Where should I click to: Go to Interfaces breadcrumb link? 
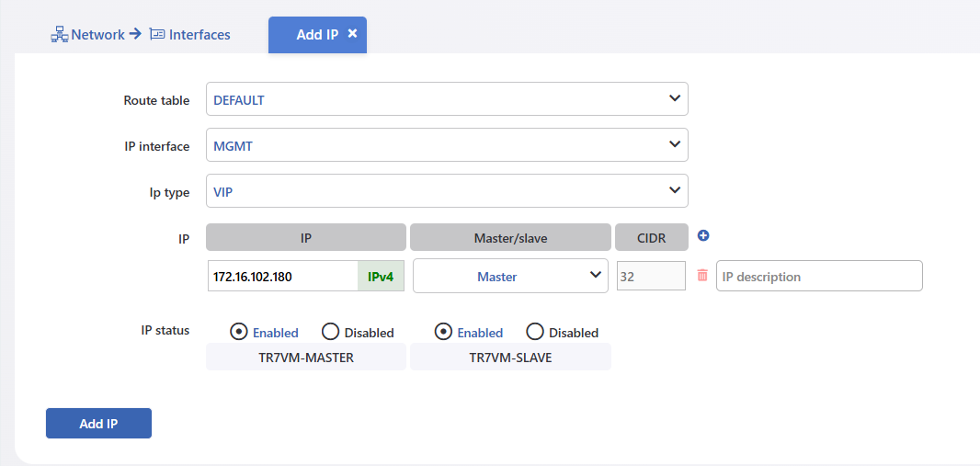[199, 35]
